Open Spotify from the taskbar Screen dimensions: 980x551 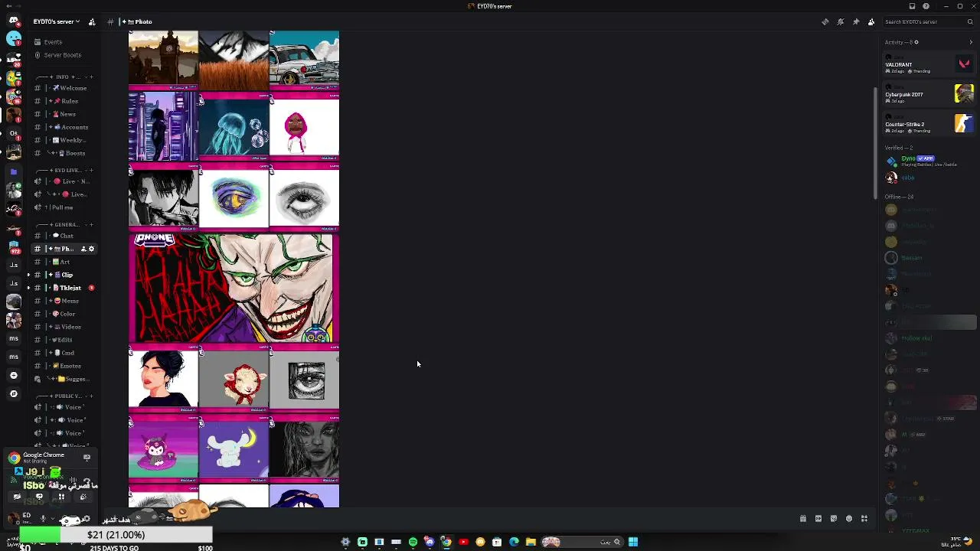pyautogui.click(x=413, y=542)
